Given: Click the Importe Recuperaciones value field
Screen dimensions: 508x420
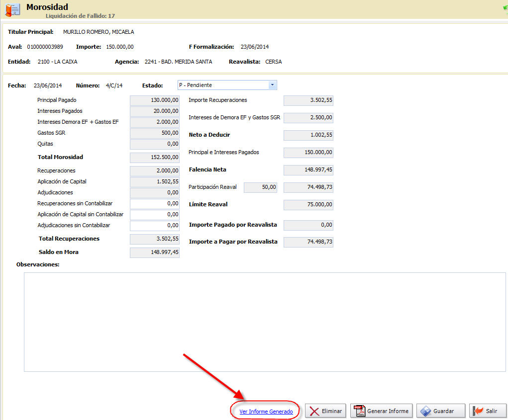Looking at the screenshot, I should [308, 100].
